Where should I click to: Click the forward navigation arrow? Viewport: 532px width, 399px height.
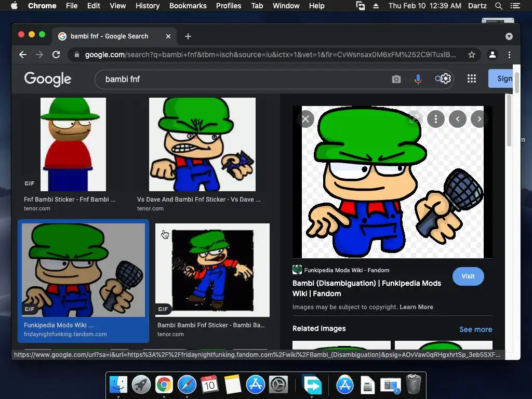click(39, 55)
